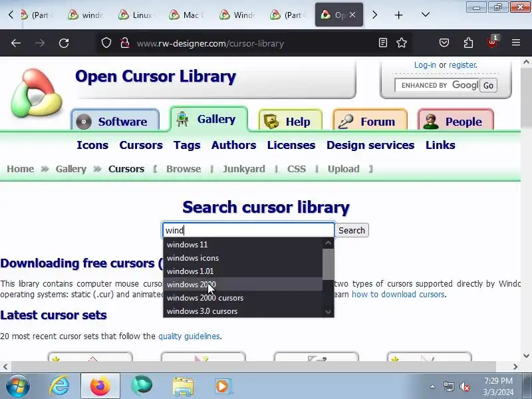Open the teal swirl app in the taskbar
Viewport: 532px width, 399px height.
(142, 386)
